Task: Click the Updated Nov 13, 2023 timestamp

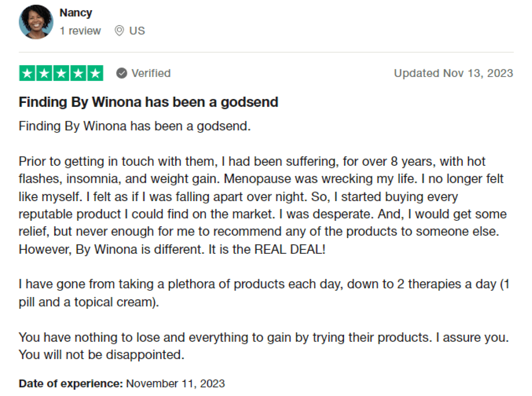Action: coord(453,73)
